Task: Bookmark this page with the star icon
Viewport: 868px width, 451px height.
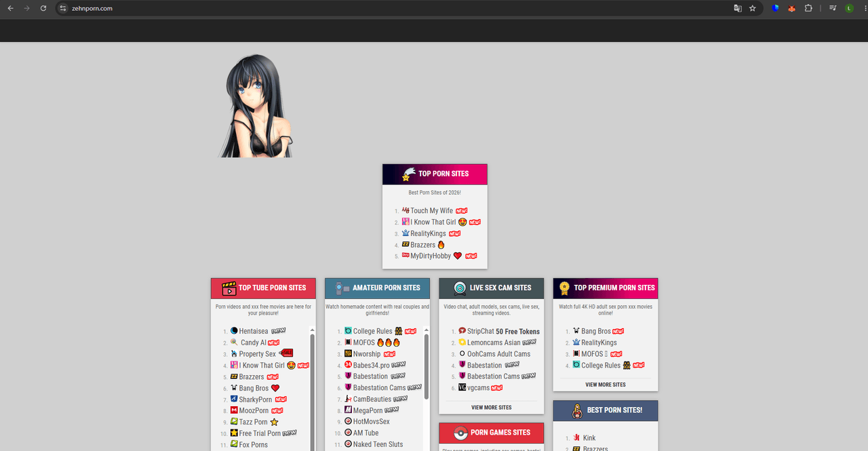Action: [753, 8]
